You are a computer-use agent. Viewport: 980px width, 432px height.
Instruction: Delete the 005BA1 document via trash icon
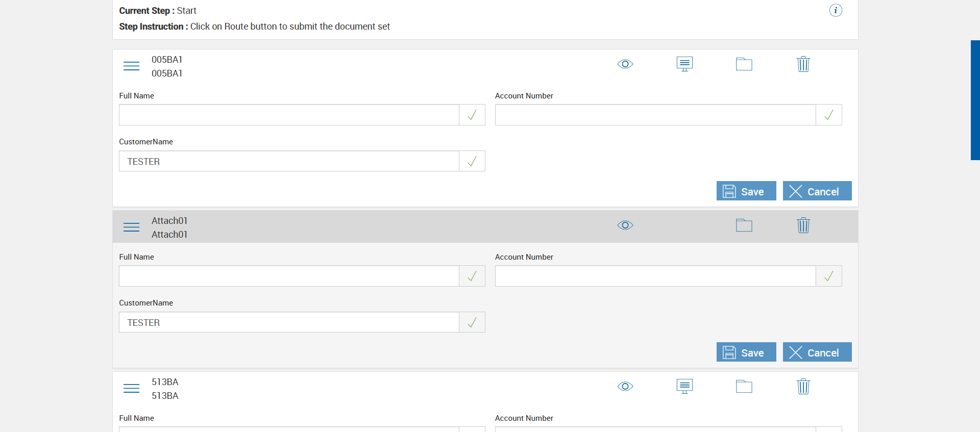click(803, 64)
